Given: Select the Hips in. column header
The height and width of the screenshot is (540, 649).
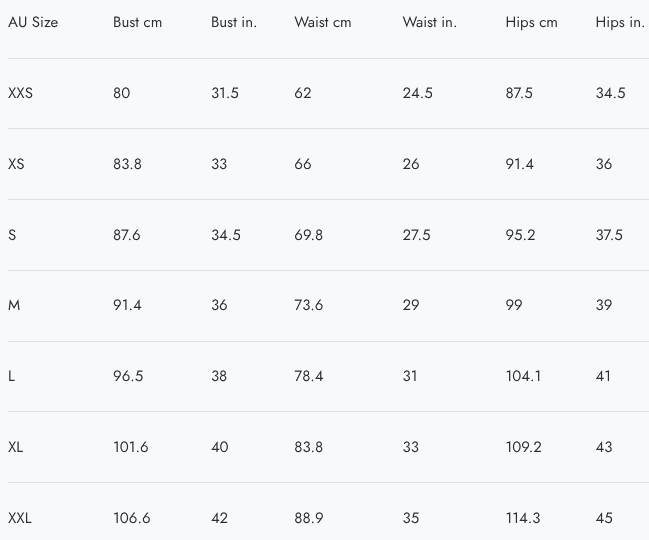Looking at the screenshot, I should (619, 22).
